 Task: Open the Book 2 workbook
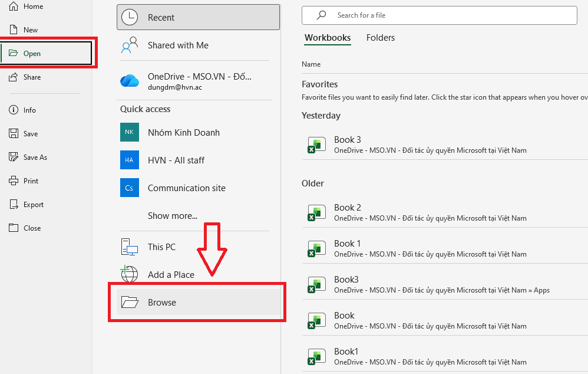coord(445,213)
